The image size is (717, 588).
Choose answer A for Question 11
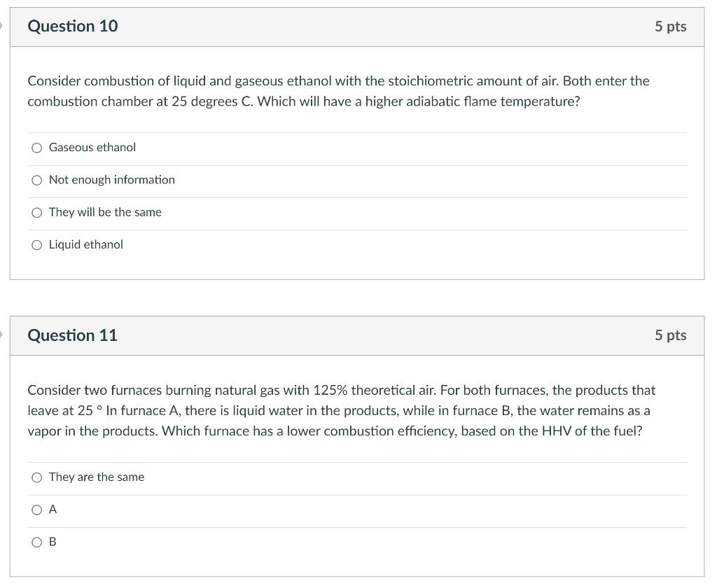click(x=36, y=510)
